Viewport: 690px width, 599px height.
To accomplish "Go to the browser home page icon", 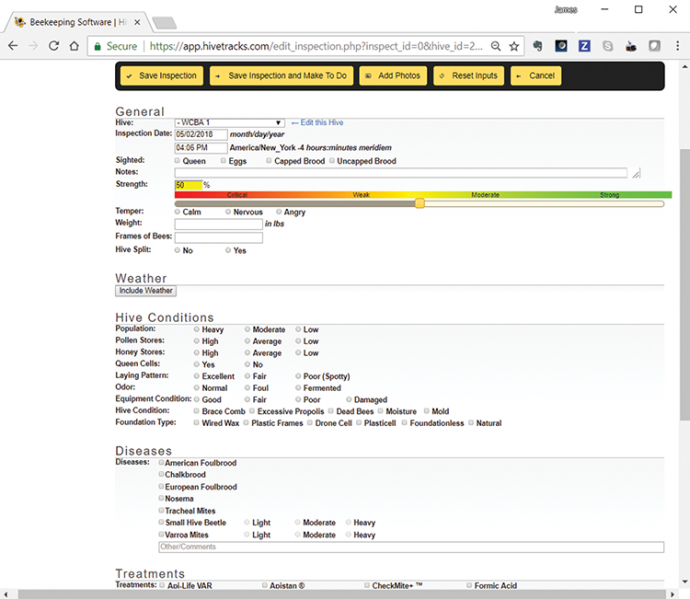I will (x=74, y=46).
